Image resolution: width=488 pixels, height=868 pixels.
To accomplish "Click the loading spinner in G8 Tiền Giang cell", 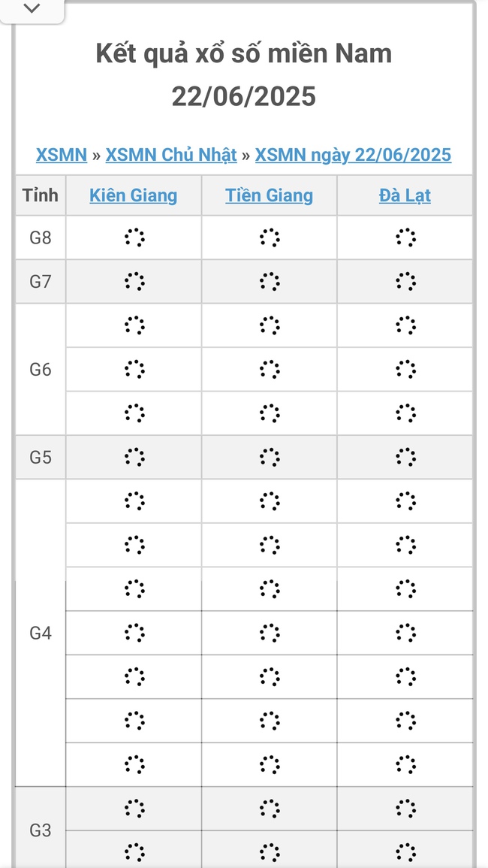I will click(x=269, y=237).
